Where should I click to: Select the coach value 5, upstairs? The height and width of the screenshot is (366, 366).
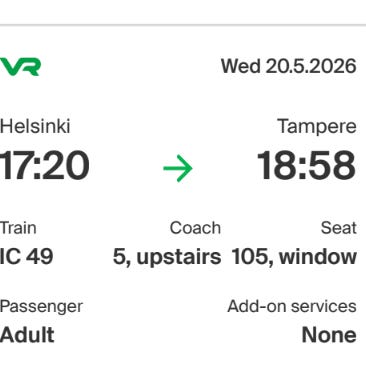(167, 257)
